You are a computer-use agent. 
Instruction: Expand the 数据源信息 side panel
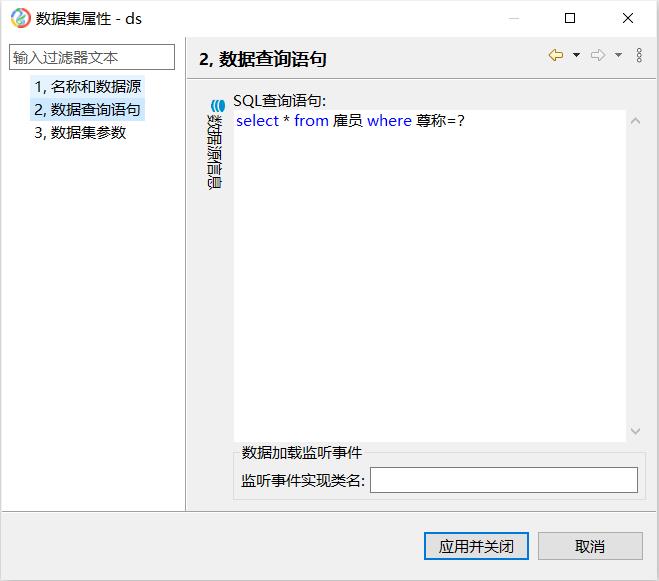215,145
